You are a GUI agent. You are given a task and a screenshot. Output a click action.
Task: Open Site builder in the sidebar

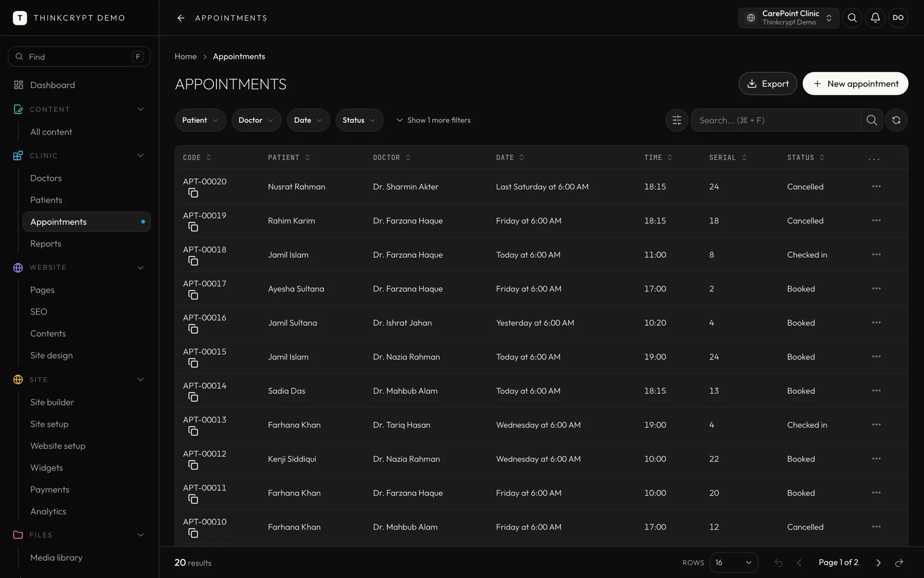pyautogui.click(x=52, y=402)
